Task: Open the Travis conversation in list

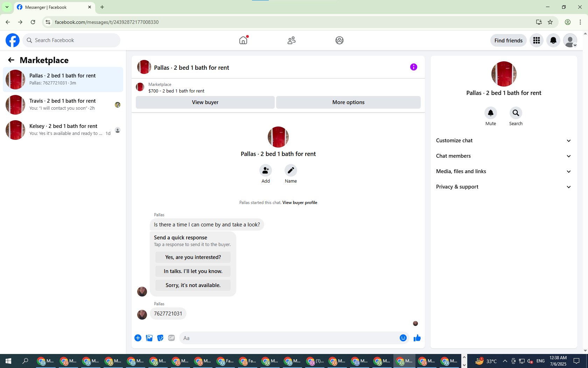Action: pyautogui.click(x=63, y=105)
